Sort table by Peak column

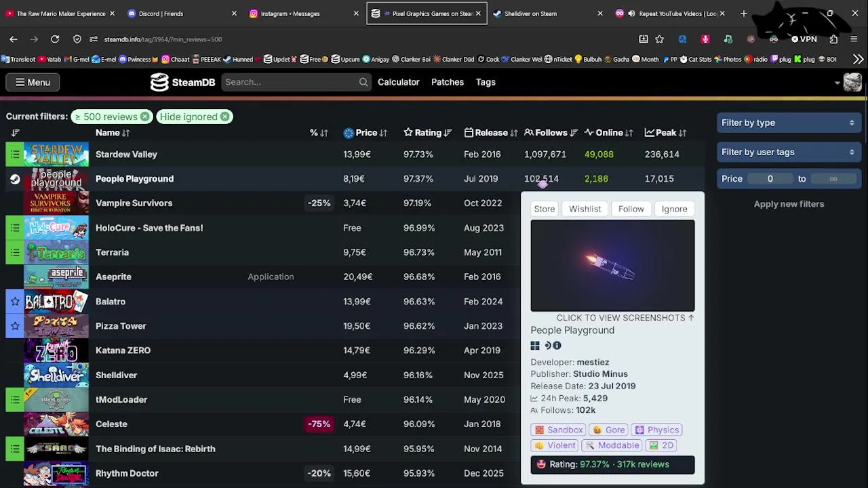pyautogui.click(x=666, y=133)
